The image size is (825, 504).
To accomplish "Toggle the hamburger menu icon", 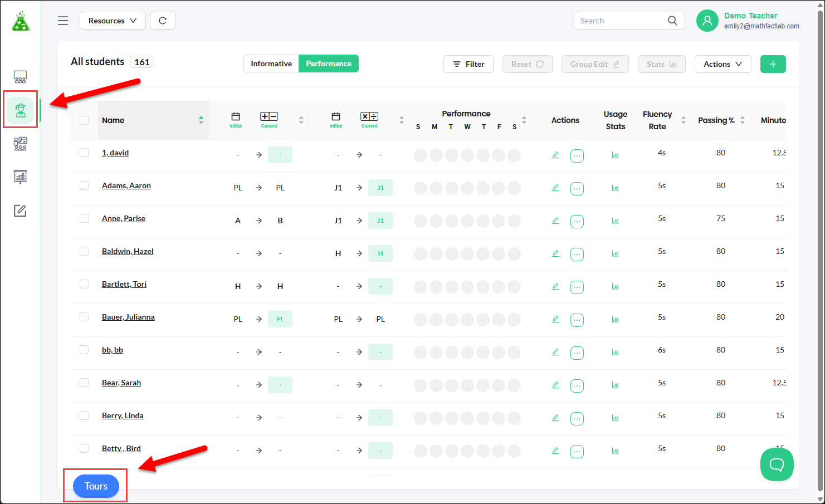I will click(x=63, y=21).
